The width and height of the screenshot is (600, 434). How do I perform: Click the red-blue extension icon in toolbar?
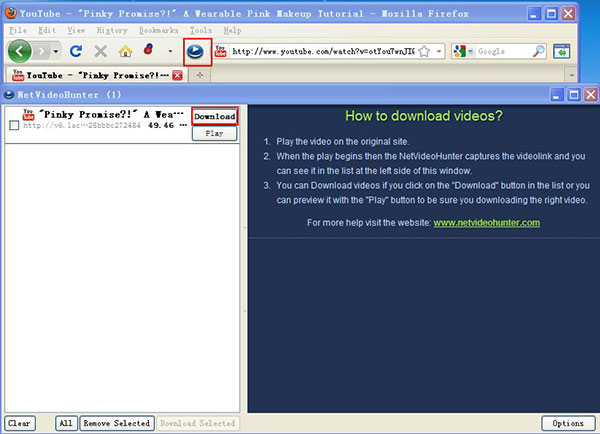pos(149,49)
